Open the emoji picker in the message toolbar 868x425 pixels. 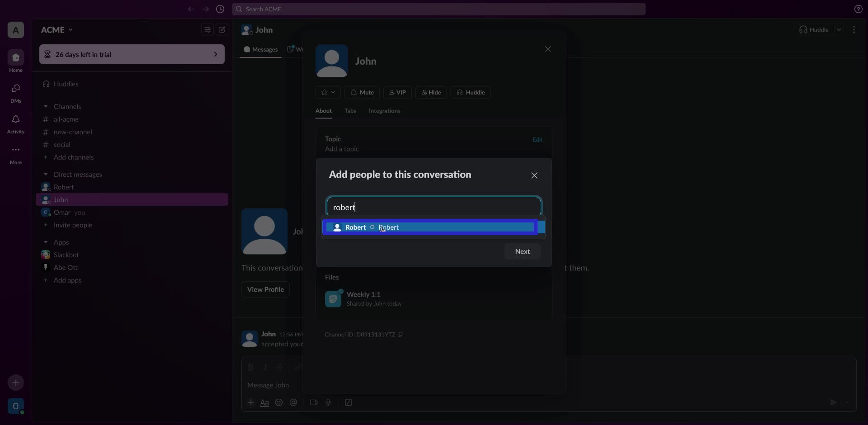point(279,402)
